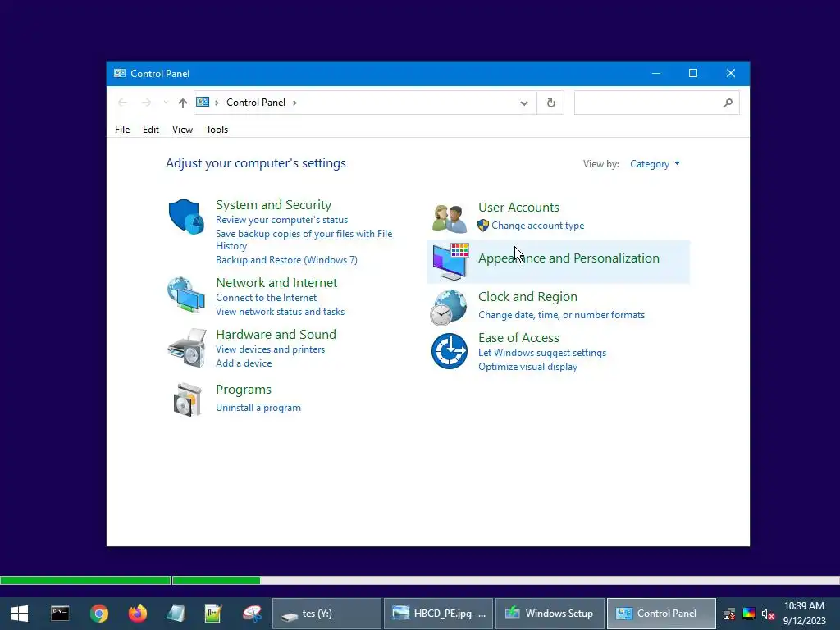Click the Appearance and Personalization monitor icon

pyautogui.click(x=450, y=262)
